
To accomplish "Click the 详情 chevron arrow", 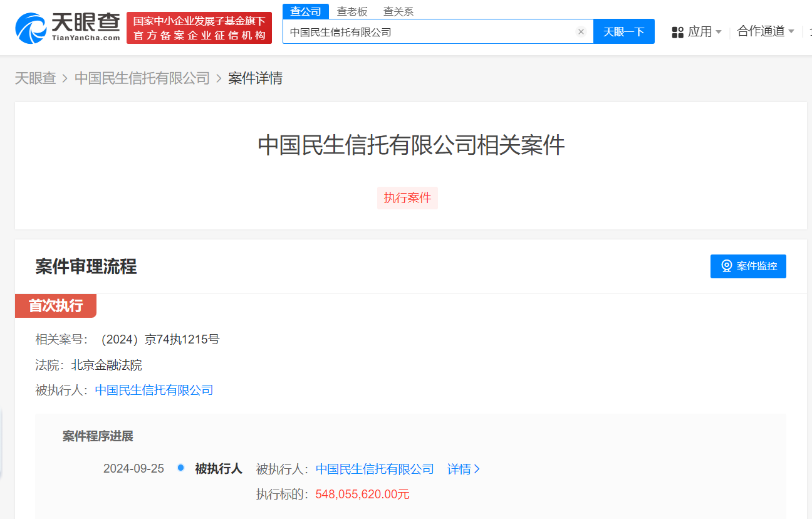I will coord(477,469).
